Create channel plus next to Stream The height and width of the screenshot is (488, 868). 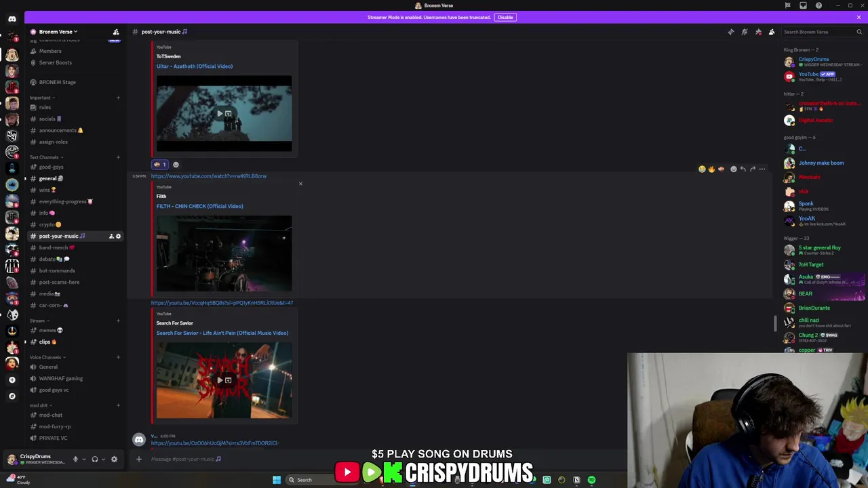click(118, 321)
